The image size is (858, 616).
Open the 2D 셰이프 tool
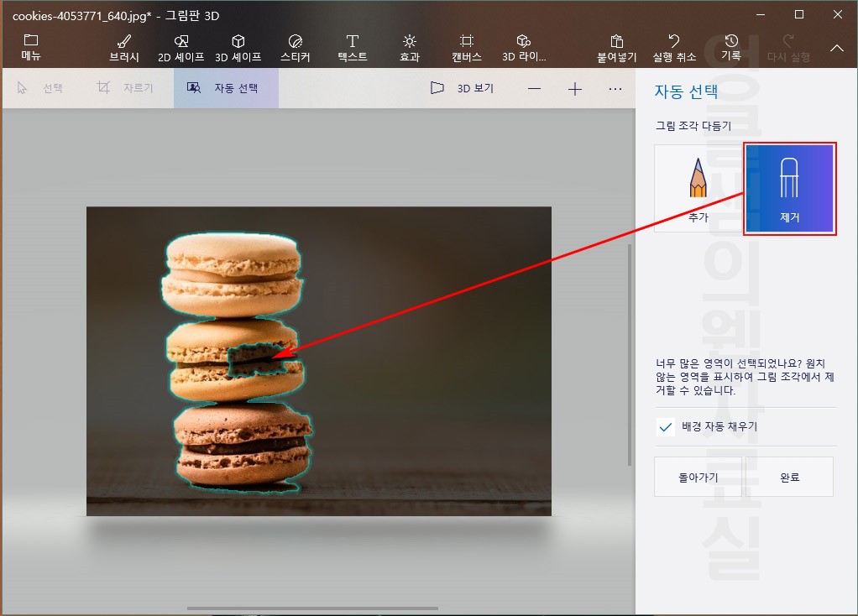click(180, 46)
